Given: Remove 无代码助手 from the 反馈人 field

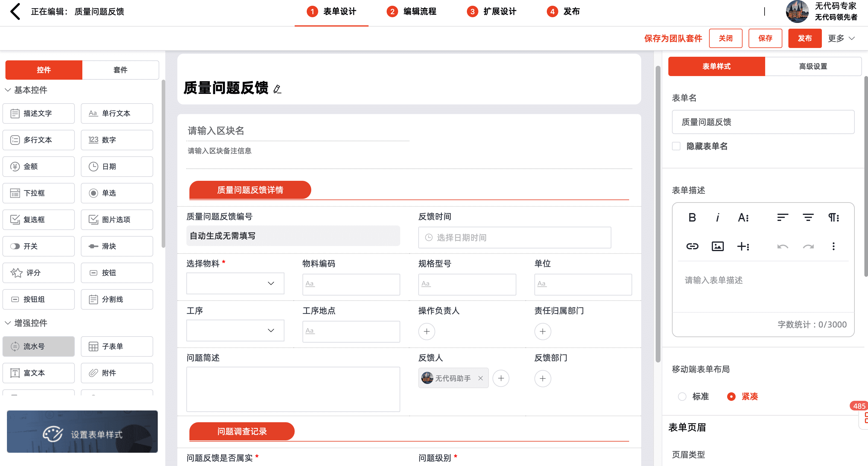Looking at the screenshot, I should click(480, 378).
